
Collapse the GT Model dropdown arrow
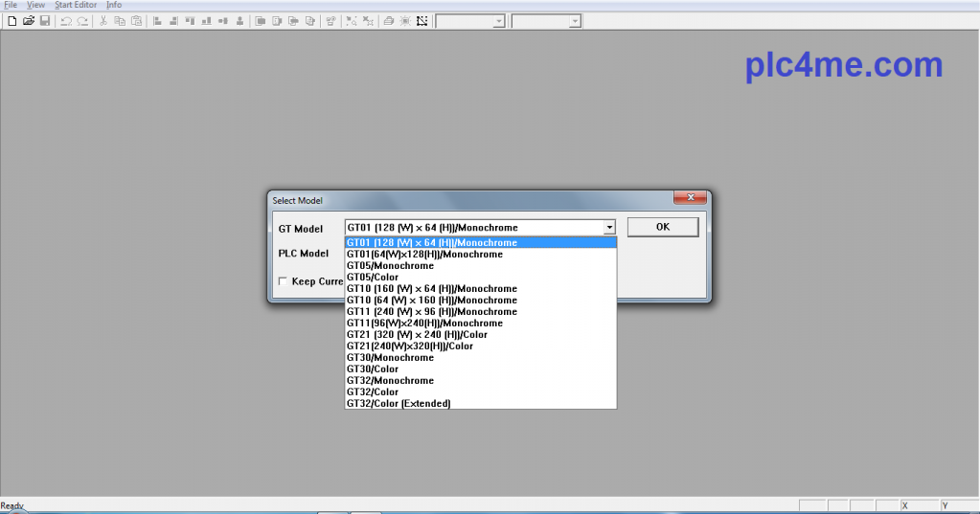coord(609,228)
